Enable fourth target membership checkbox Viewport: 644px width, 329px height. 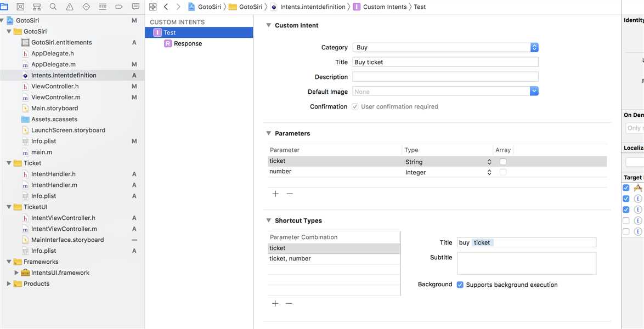[626, 220]
